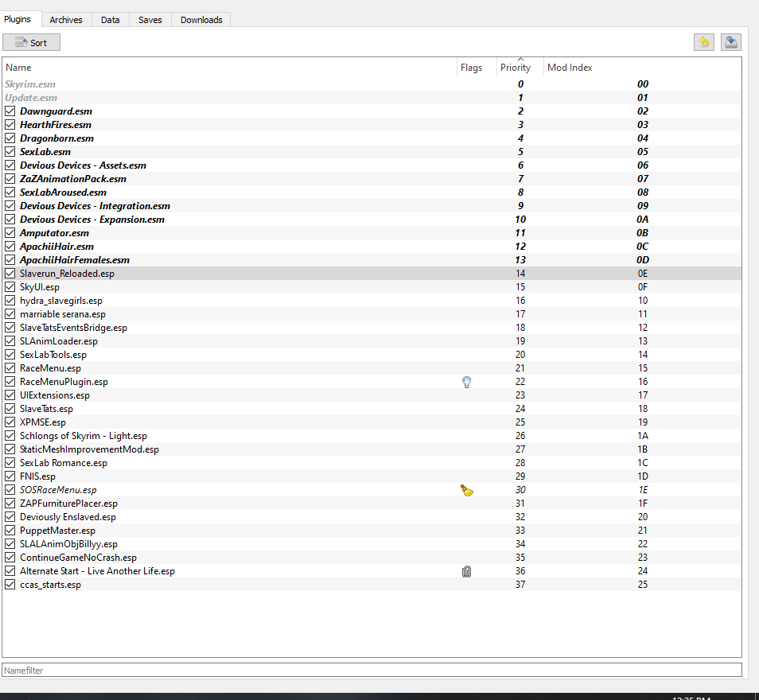Toggle XPMSE.esp checkbox

click(10, 422)
